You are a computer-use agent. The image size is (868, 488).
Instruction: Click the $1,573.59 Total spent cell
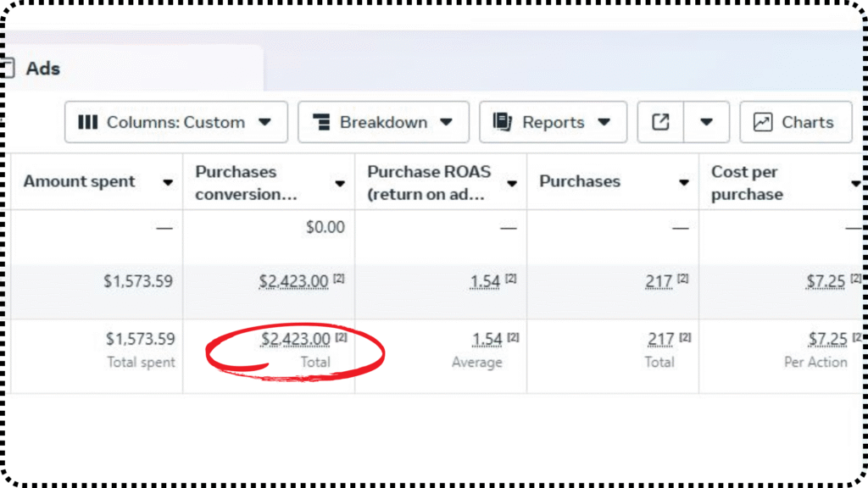[141, 340]
